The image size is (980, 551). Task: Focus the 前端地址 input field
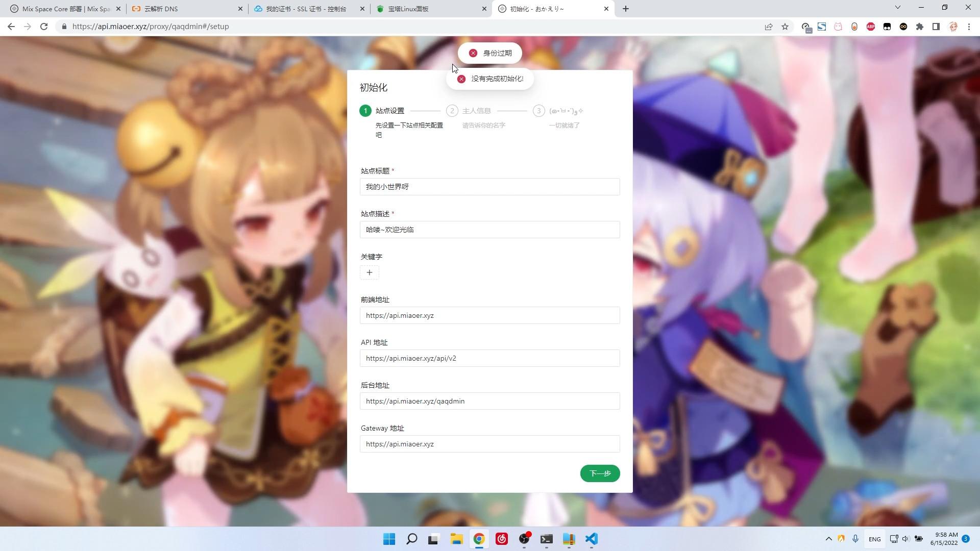coord(490,315)
